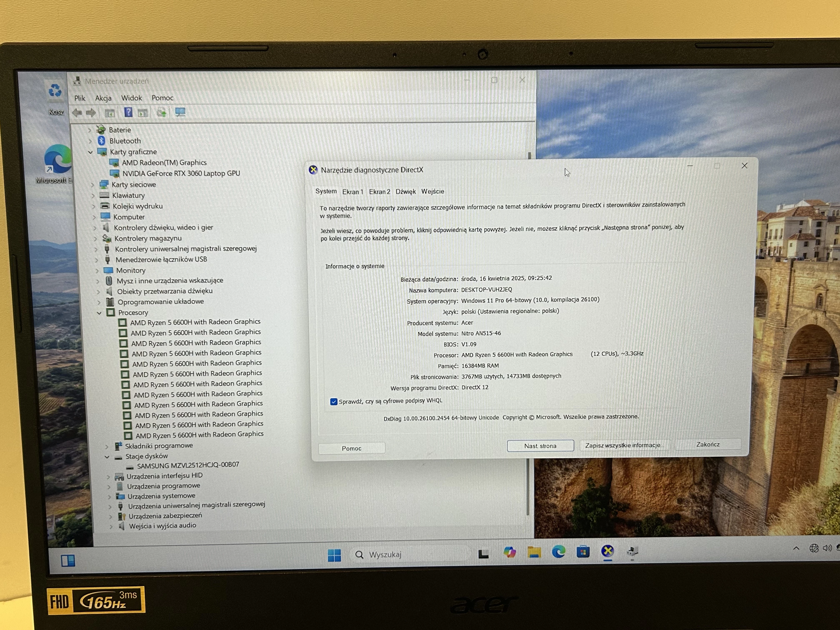The image size is (840, 630).
Task: Click the Device Manager taskbar icon
Action: point(632,551)
